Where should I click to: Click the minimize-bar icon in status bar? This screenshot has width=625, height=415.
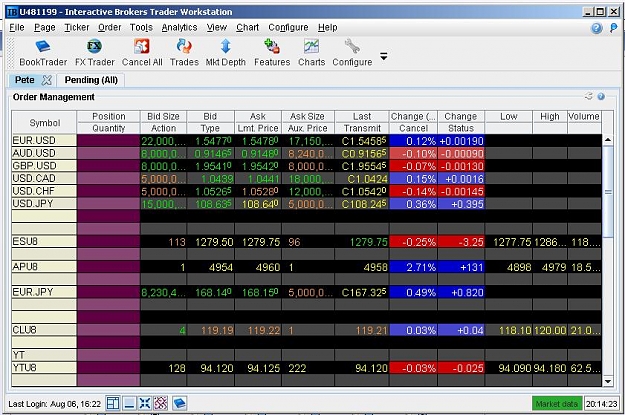(129, 403)
